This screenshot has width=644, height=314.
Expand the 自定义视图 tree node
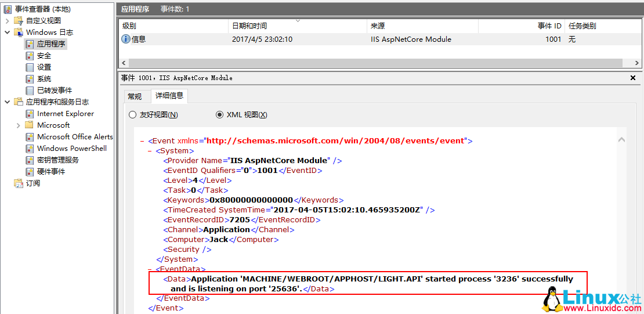point(8,20)
